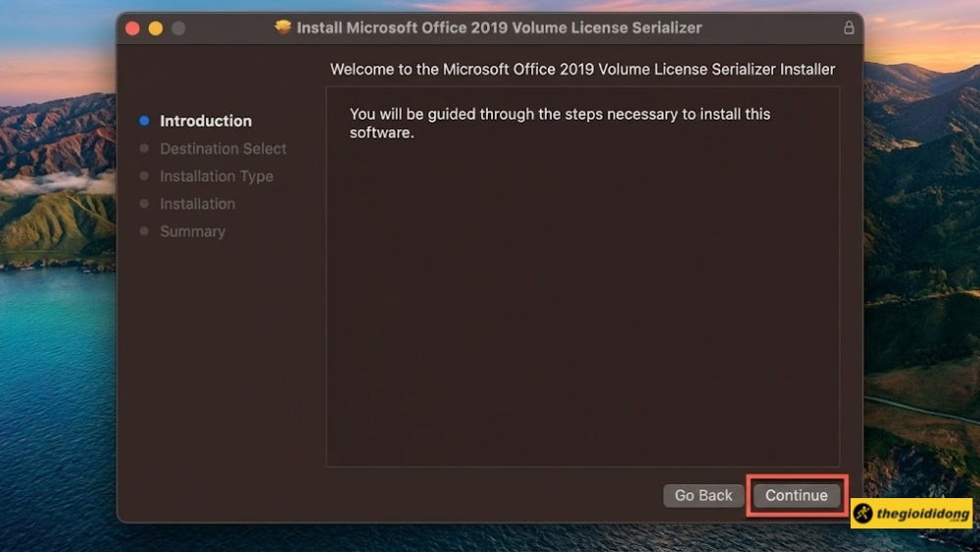Image resolution: width=980 pixels, height=552 pixels.
Task: Minimize the installer with the yellow button
Action: coord(156,28)
